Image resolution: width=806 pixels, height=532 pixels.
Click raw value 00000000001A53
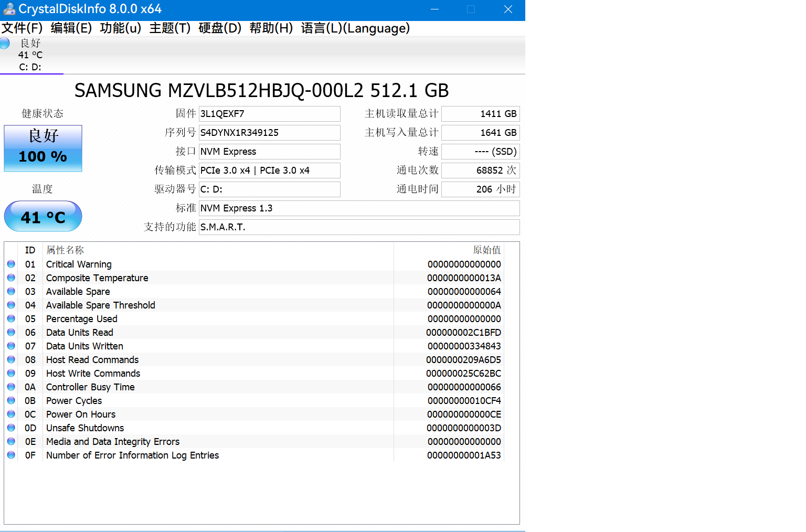tap(464, 455)
